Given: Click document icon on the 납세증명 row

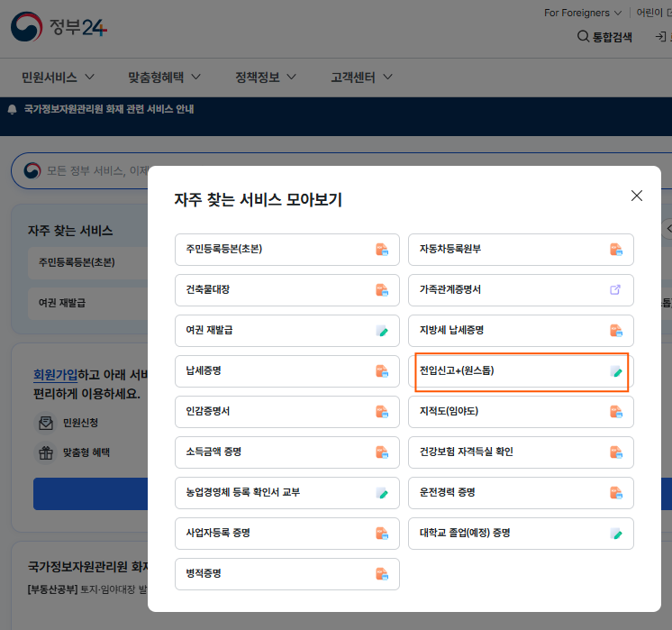Looking at the screenshot, I should pyautogui.click(x=382, y=371).
